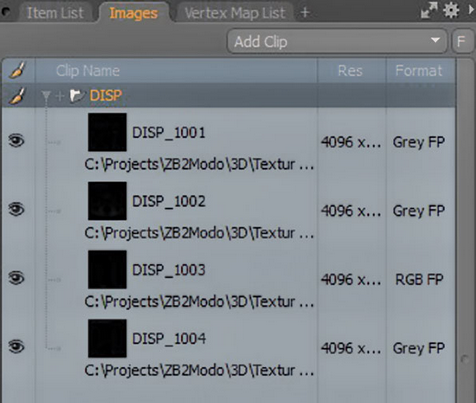This screenshot has width=476, height=403.
Task: Open the Add Clip dropdown
Action: click(337, 41)
